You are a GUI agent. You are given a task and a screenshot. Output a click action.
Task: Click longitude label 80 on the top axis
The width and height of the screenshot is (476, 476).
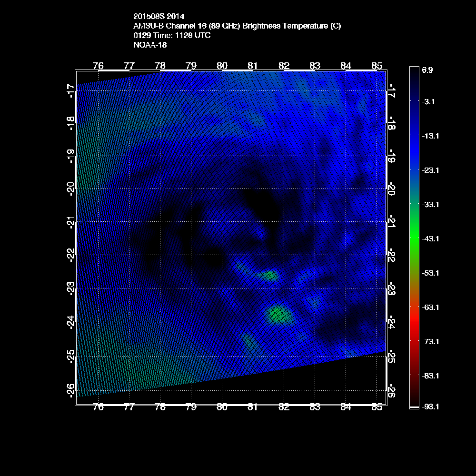(222, 65)
